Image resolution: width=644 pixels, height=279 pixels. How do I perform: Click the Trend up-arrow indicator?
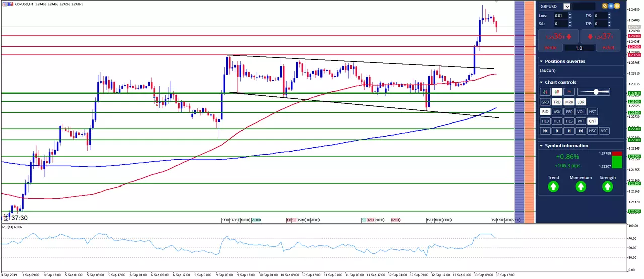click(x=553, y=187)
